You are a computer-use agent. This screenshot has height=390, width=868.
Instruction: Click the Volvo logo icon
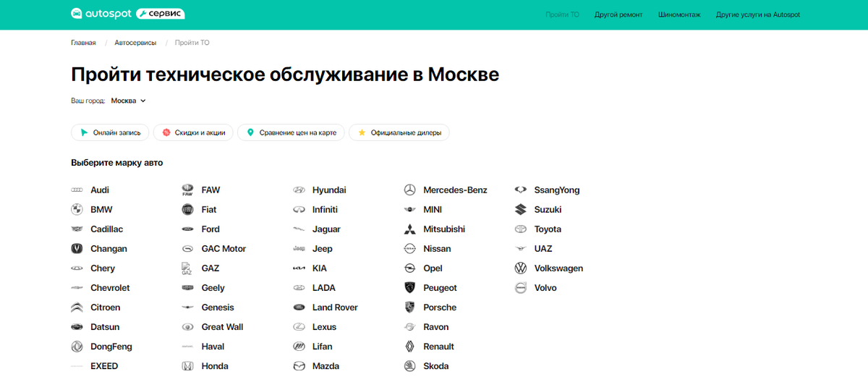click(521, 288)
